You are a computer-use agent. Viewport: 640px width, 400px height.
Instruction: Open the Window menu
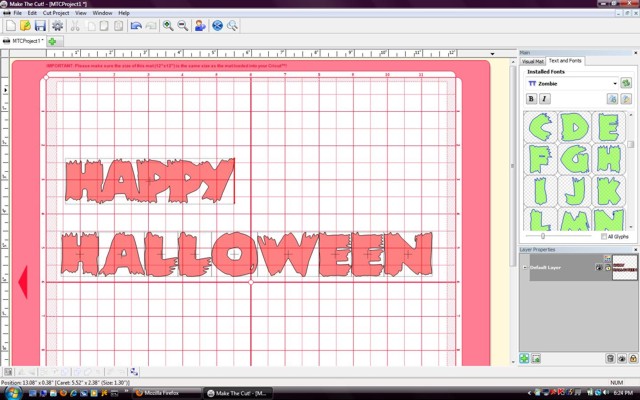point(102,13)
